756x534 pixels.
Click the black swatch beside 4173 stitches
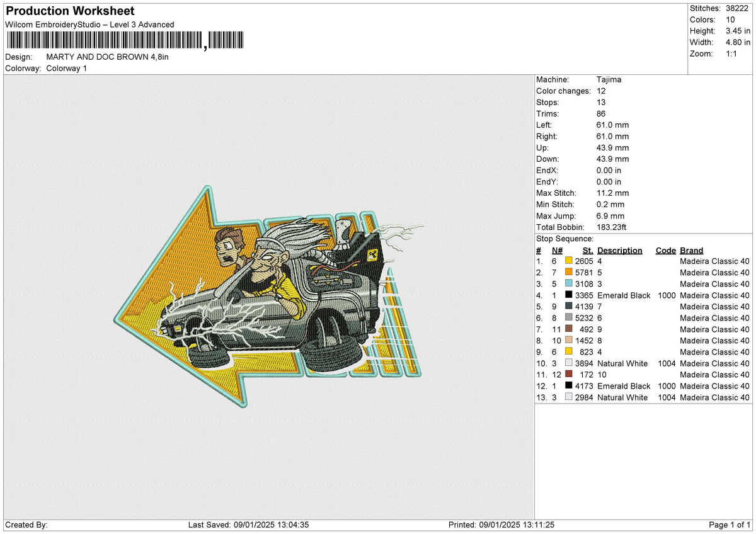pos(569,386)
